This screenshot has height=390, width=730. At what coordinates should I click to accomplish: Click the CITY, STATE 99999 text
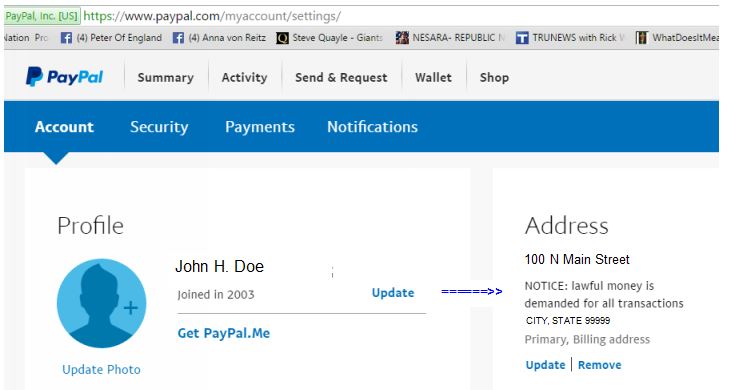tap(568, 321)
